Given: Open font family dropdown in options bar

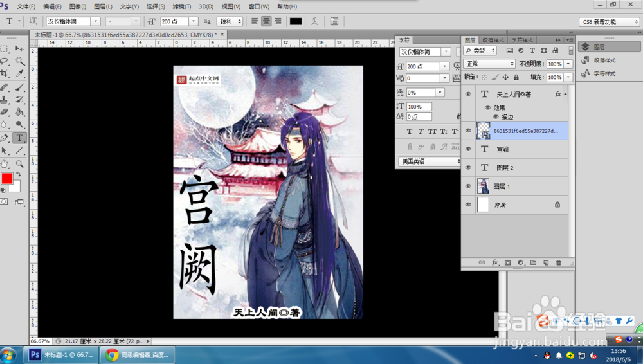Looking at the screenshot, I should click(x=96, y=21).
